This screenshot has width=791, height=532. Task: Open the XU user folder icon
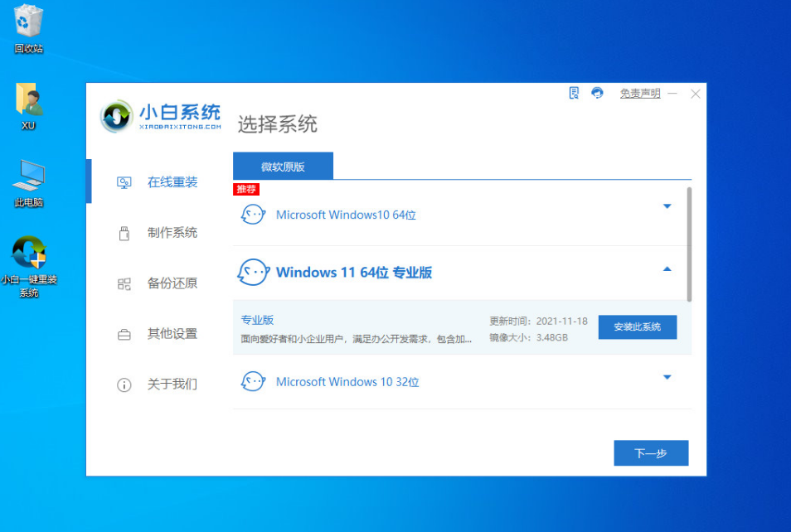[29, 100]
